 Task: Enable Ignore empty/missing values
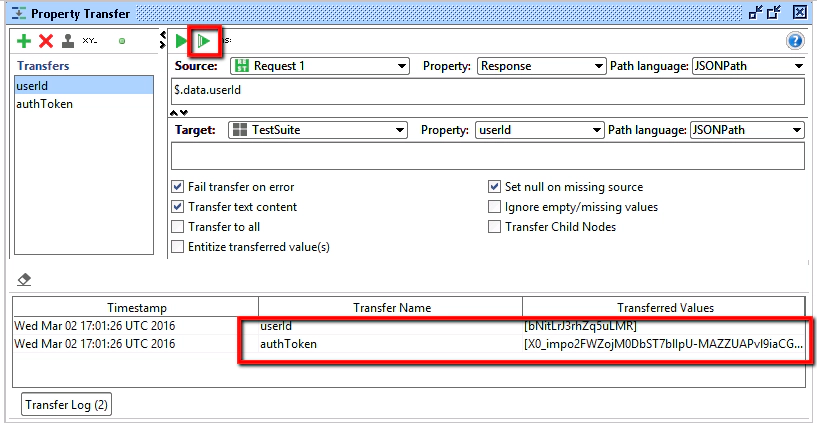tap(494, 207)
